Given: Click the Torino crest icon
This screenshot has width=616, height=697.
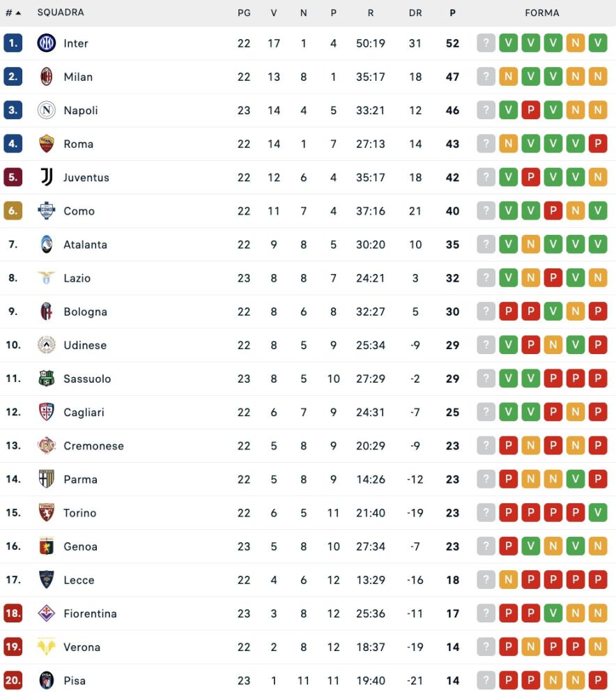Looking at the screenshot, I should click(x=46, y=513).
